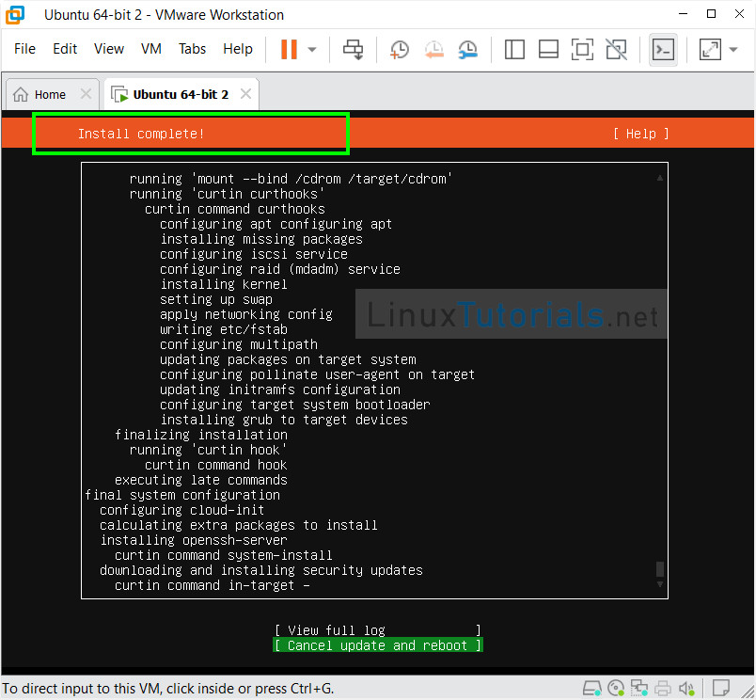Click the 'installing openssh-server' log line
756x700 pixels.
point(194,540)
